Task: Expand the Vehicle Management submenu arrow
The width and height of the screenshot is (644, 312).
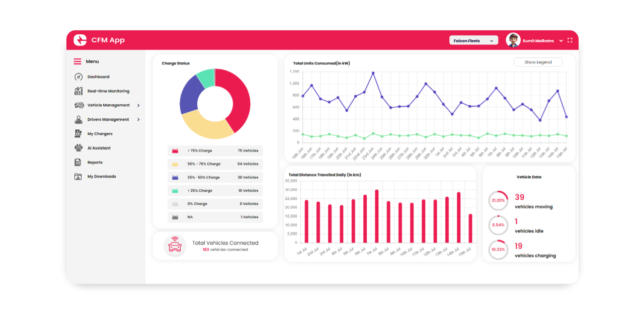Action: pos(138,105)
